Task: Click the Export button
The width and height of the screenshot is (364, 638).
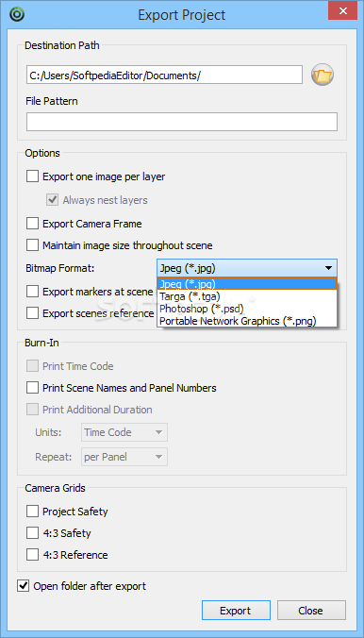Action: click(x=236, y=611)
